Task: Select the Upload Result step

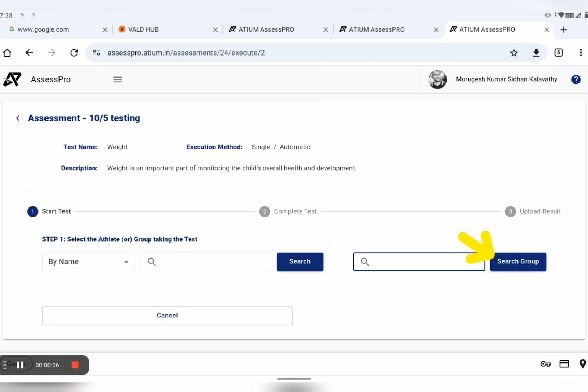Action: coord(533,211)
